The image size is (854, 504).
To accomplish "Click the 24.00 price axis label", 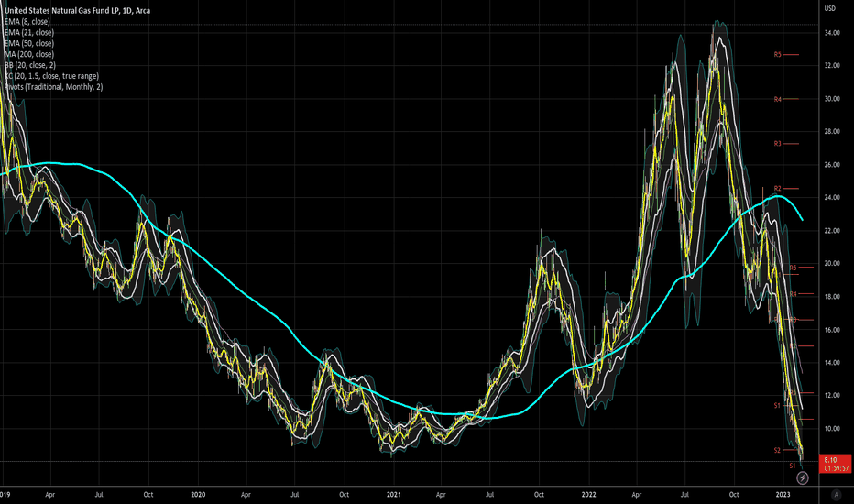I will point(832,197).
